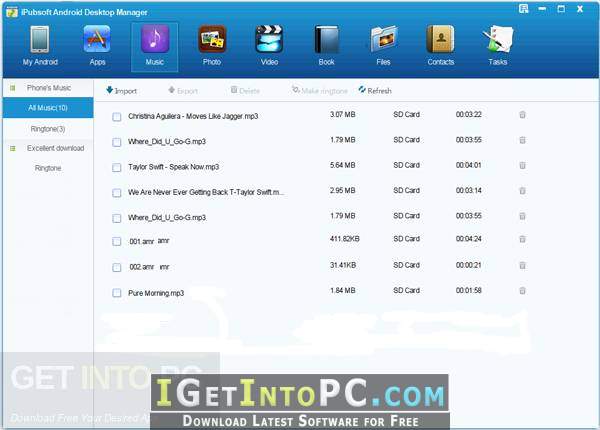Select Ringtone under Excellent download
The image size is (600, 430).
pyautogui.click(x=48, y=168)
